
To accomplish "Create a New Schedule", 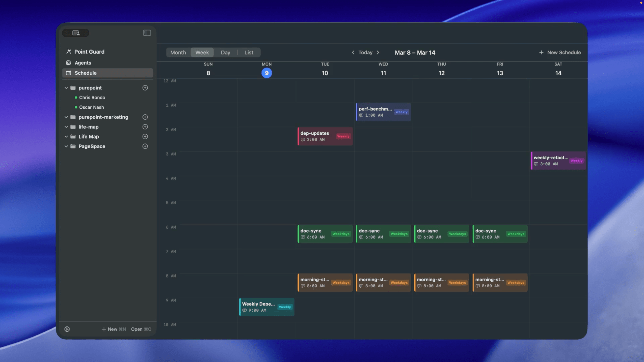I will (x=560, y=52).
